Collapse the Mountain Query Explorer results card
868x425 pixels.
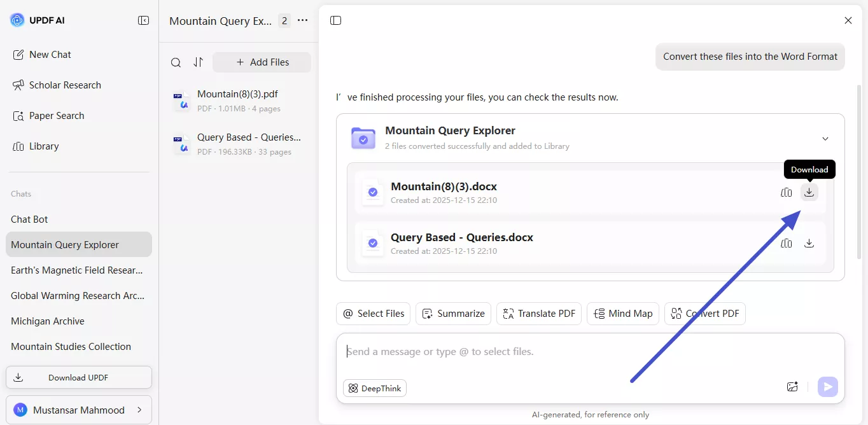(825, 139)
